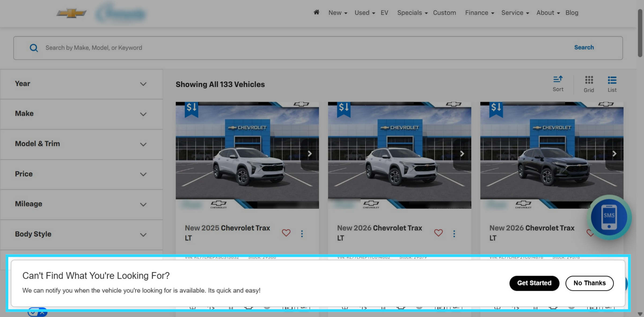Viewport: 644px width, 317px height.
Task: Toggle the blue switch at bottom left
Action: [37, 313]
